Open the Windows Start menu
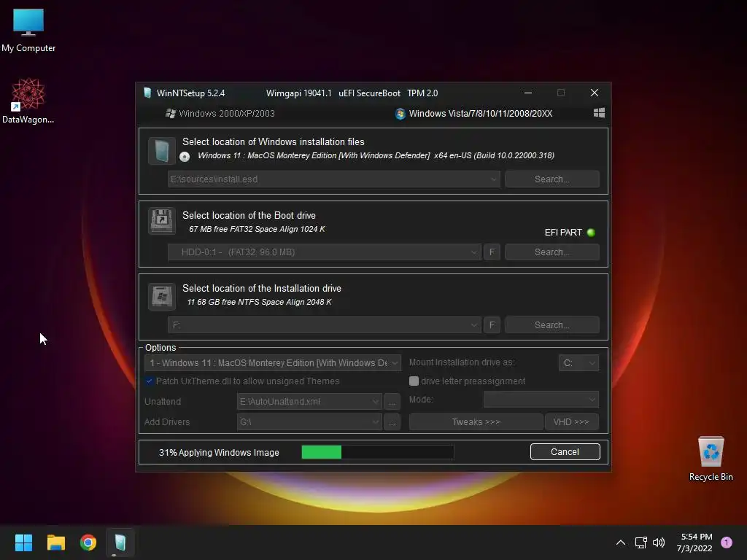747x560 pixels. click(x=23, y=542)
